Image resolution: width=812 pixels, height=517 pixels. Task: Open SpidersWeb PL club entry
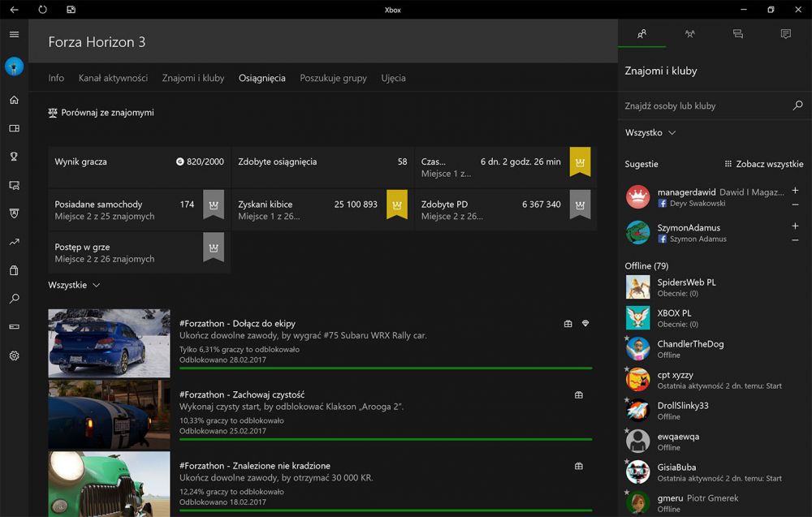click(x=715, y=287)
